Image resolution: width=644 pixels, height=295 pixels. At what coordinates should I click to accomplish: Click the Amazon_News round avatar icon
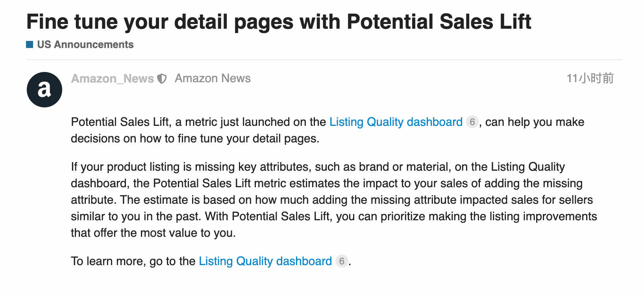(x=44, y=90)
